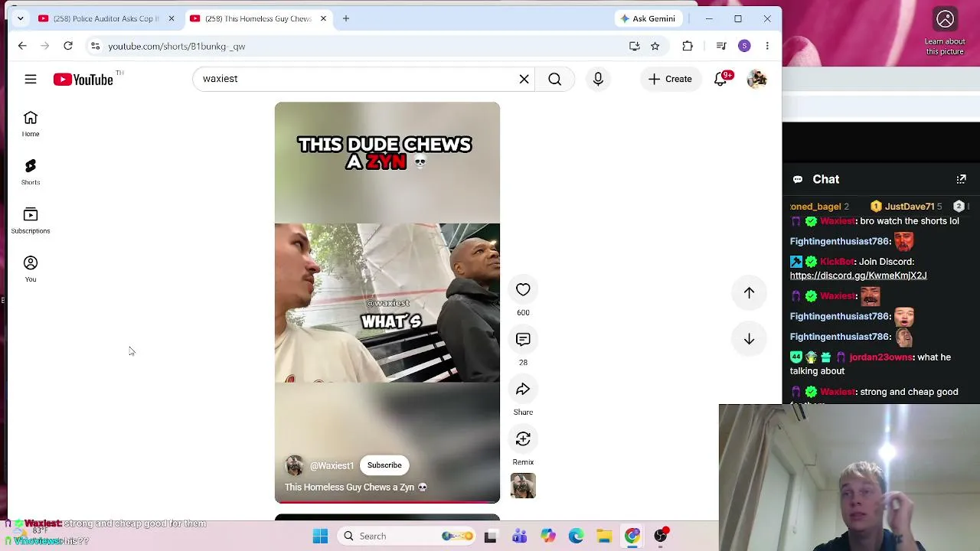Open comments on the short

pyautogui.click(x=523, y=339)
